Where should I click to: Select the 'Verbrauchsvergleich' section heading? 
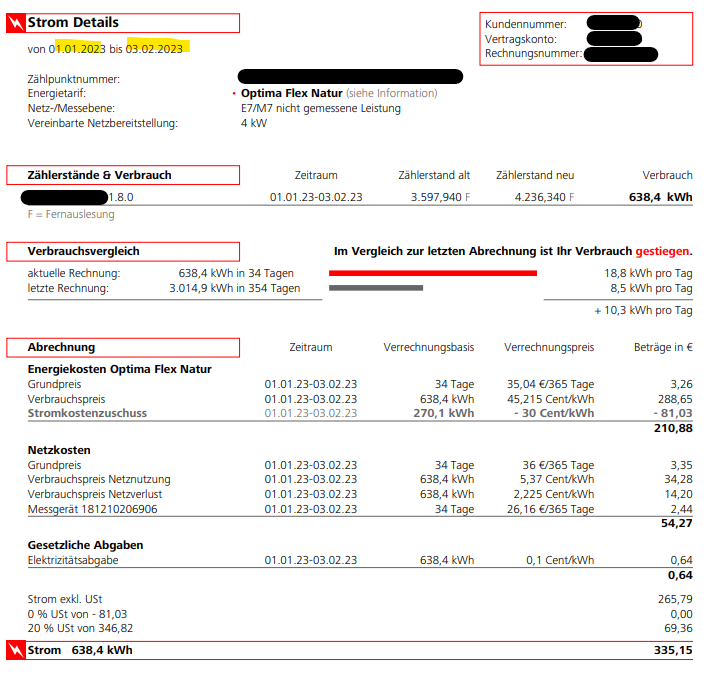point(84,251)
